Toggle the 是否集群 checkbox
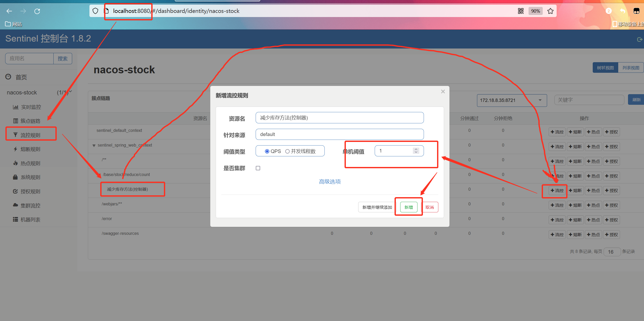644x321 pixels. click(258, 168)
